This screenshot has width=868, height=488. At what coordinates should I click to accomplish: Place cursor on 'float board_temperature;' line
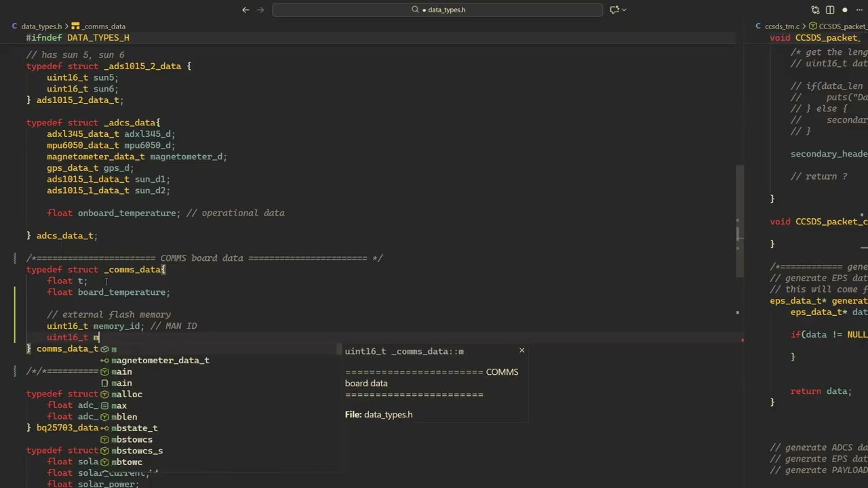tap(108, 292)
